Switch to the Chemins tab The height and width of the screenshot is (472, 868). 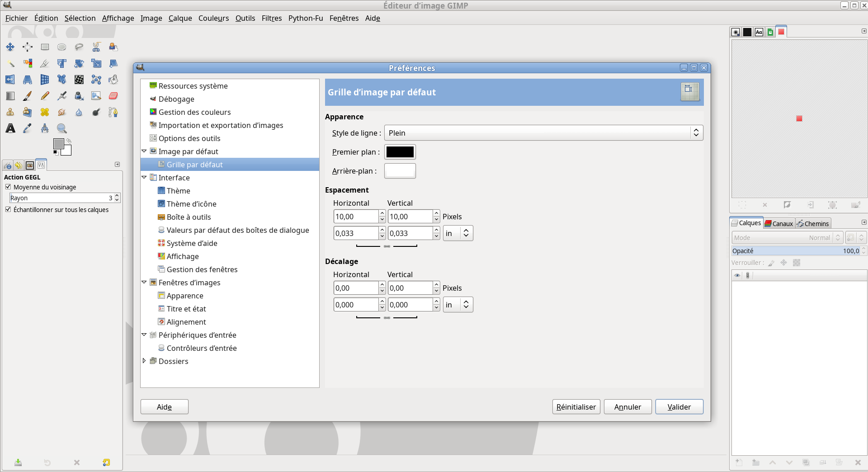813,223
